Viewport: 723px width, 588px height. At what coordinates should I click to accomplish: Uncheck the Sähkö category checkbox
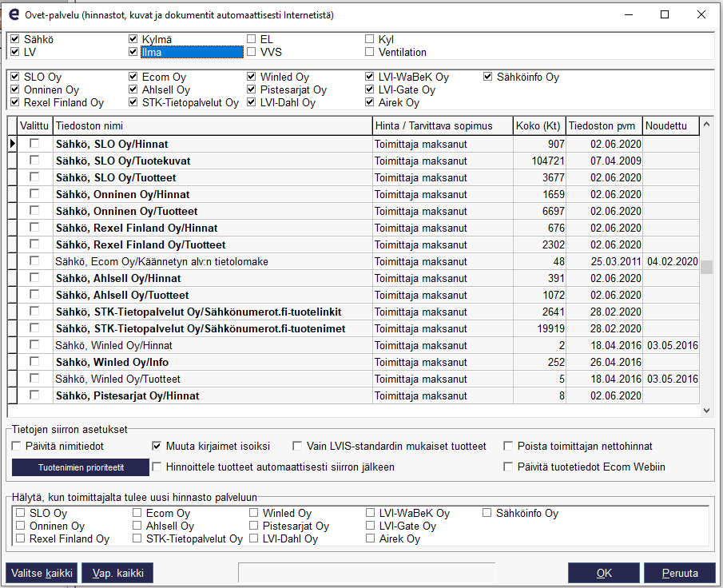coord(15,39)
